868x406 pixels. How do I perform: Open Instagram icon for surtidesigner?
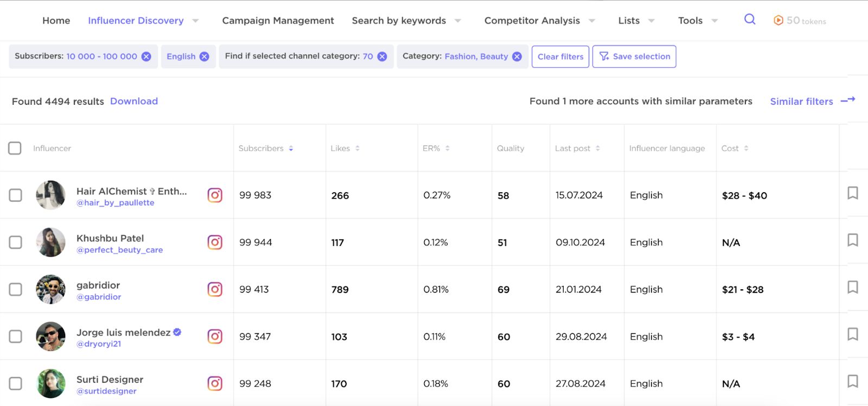[215, 384]
